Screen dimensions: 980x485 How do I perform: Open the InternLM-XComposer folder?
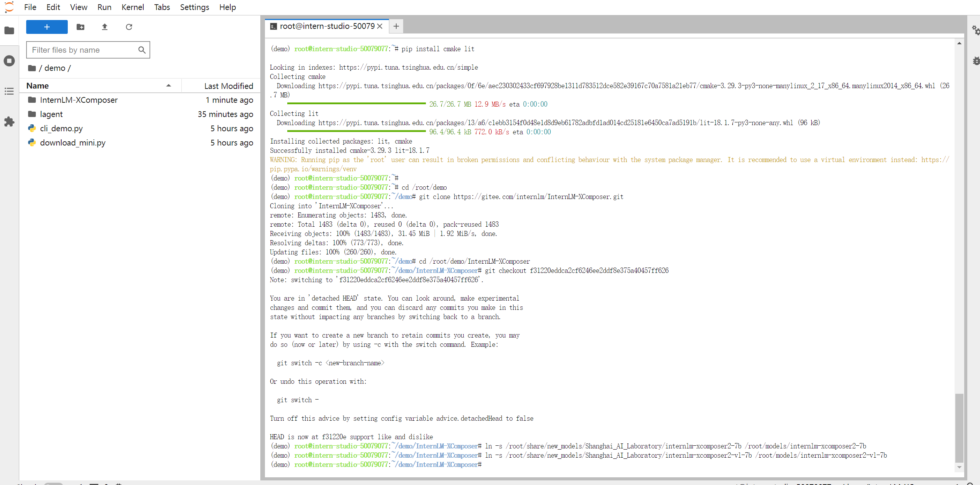(79, 100)
